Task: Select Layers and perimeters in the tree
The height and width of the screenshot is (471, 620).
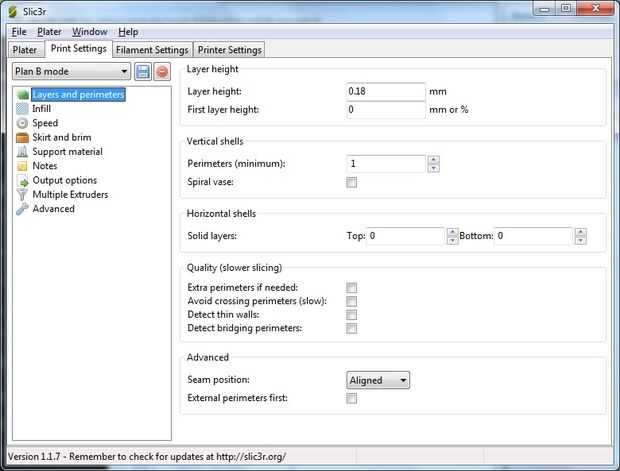Action: 78,95
